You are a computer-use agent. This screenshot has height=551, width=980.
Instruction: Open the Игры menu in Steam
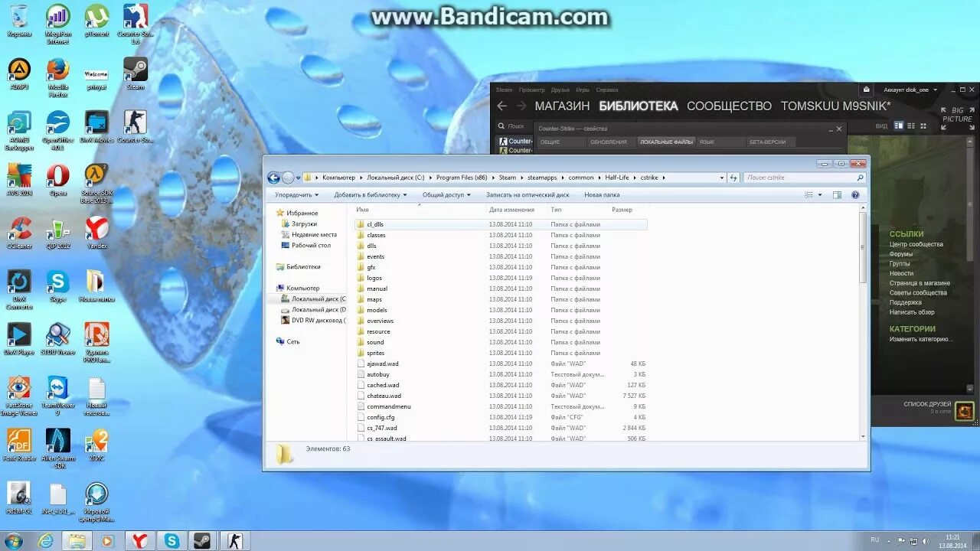(583, 90)
